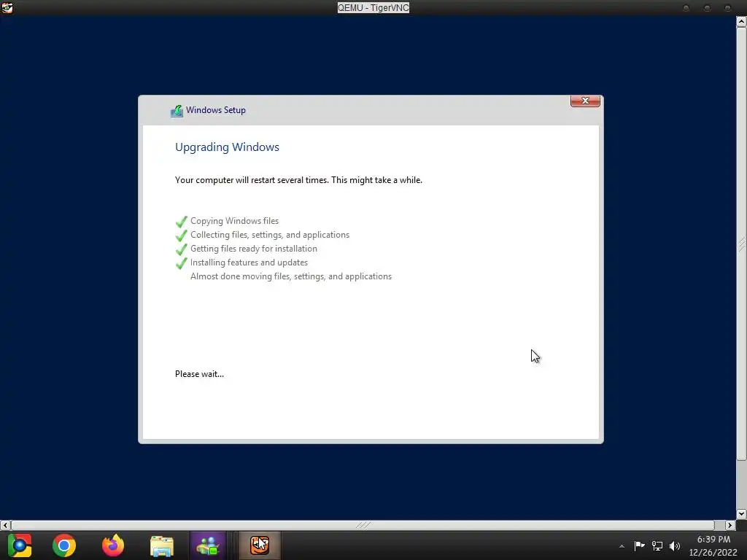747x560 pixels.
Task: Click 'Copying Windows files' step text
Action: point(234,221)
